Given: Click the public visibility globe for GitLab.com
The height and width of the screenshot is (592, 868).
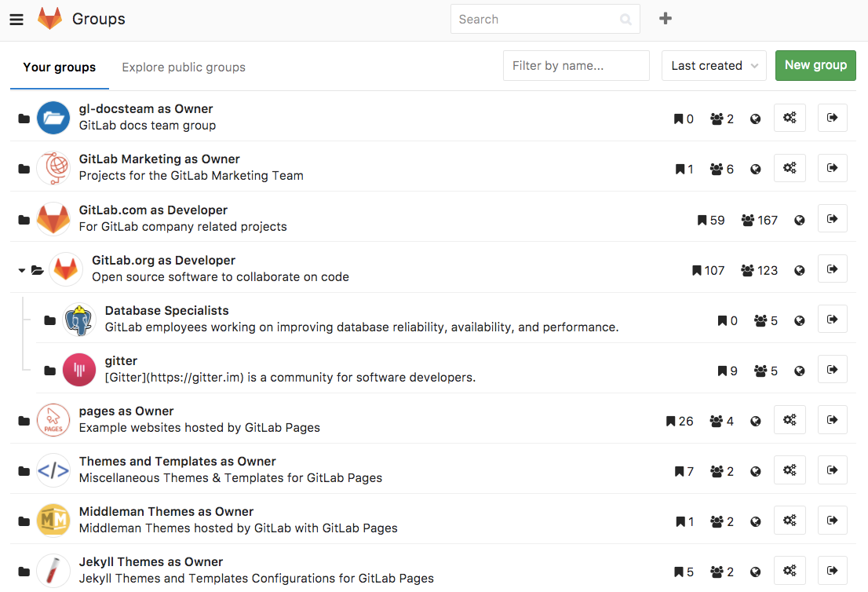Looking at the screenshot, I should click(x=799, y=220).
